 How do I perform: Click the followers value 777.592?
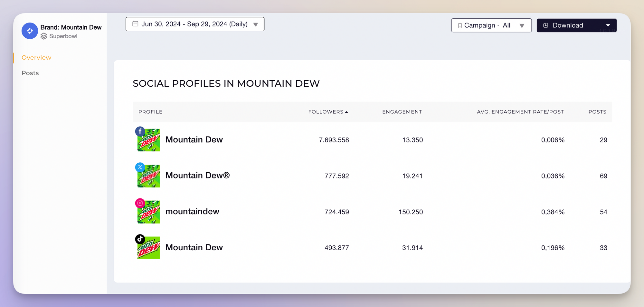[337, 176]
